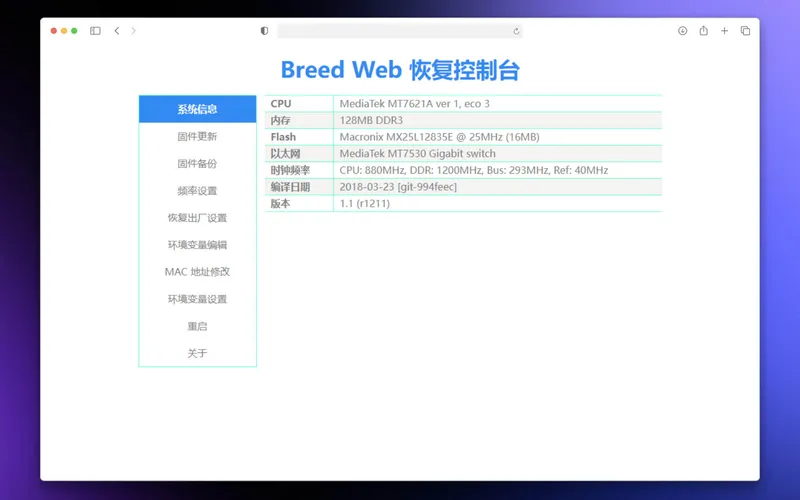Screen dimensions: 800x500
Task: Click the 时钟频率 row label
Action: 290,170
